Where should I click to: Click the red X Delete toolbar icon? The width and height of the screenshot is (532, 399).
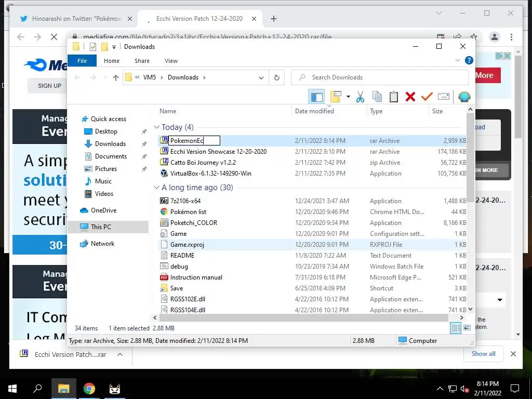point(410,97)
